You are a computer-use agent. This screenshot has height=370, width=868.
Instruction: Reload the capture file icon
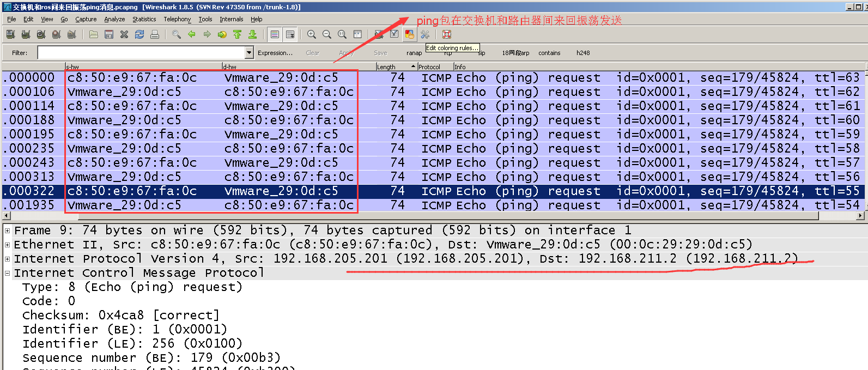[x=139, y=34]
